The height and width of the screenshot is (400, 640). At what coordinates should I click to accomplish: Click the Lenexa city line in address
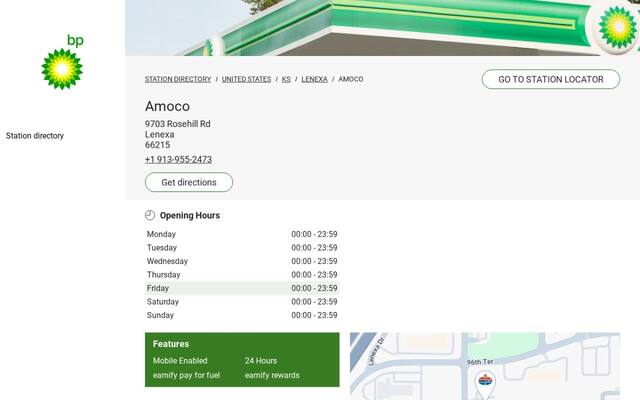(x=160, y=134)
